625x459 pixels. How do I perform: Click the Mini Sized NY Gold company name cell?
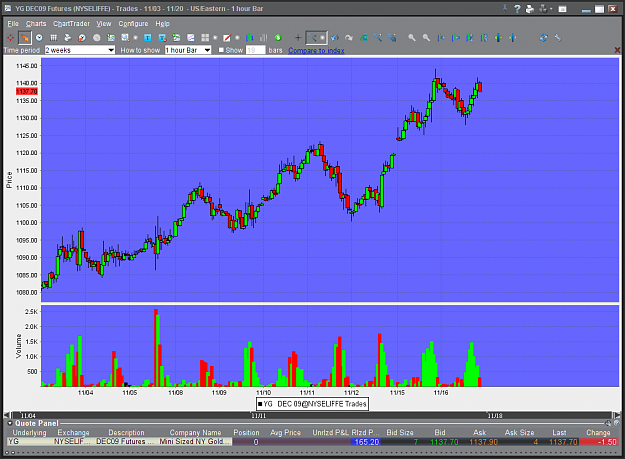[195, 441]
